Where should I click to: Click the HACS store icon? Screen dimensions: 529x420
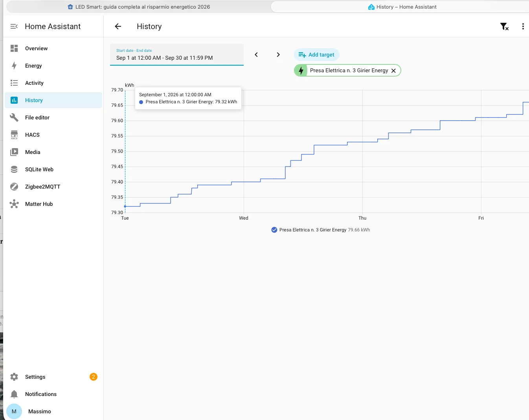[x=14, y=135]
